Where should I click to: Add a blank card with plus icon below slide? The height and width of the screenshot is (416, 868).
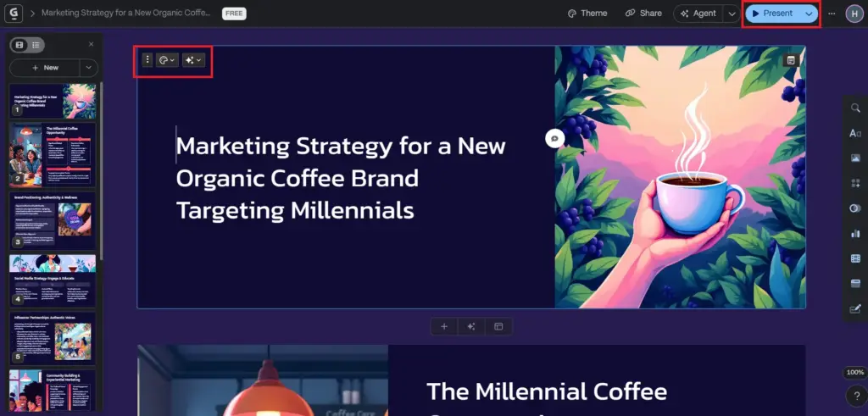click(x=443, y=326)
